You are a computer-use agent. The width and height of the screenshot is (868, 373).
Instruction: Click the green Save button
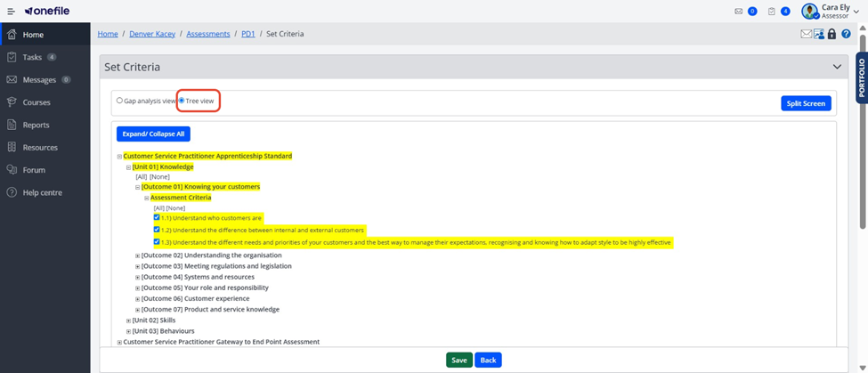click(459, 361)
